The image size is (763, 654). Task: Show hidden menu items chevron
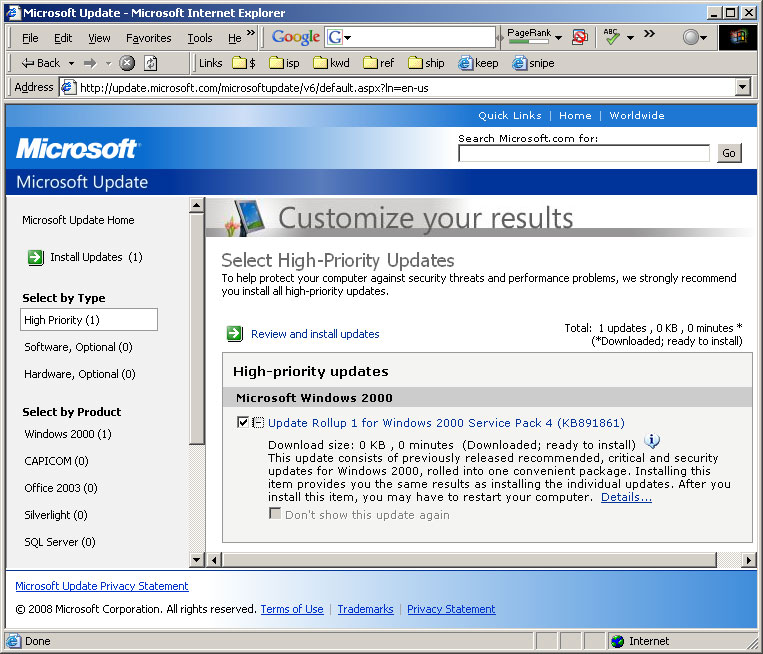click(x=251, y=33)
